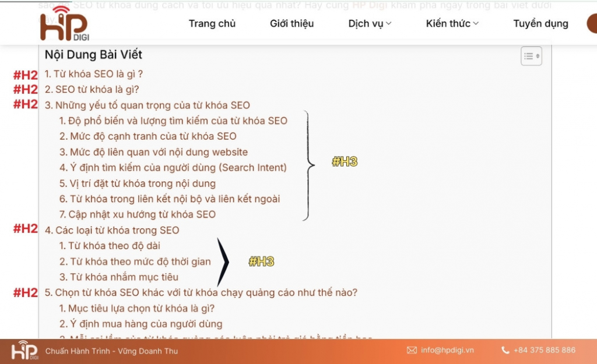597x364 pixels.
Task: Open Giới thiệu menu item
Action: (x=292, y=23)
